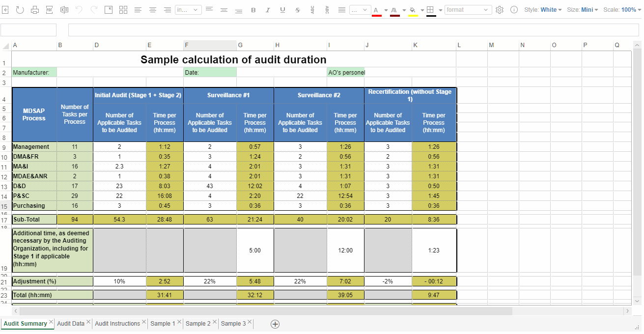This screenshot has height=334, width=644.
Task: Align cell text to the right
Action: pos(168,10)
